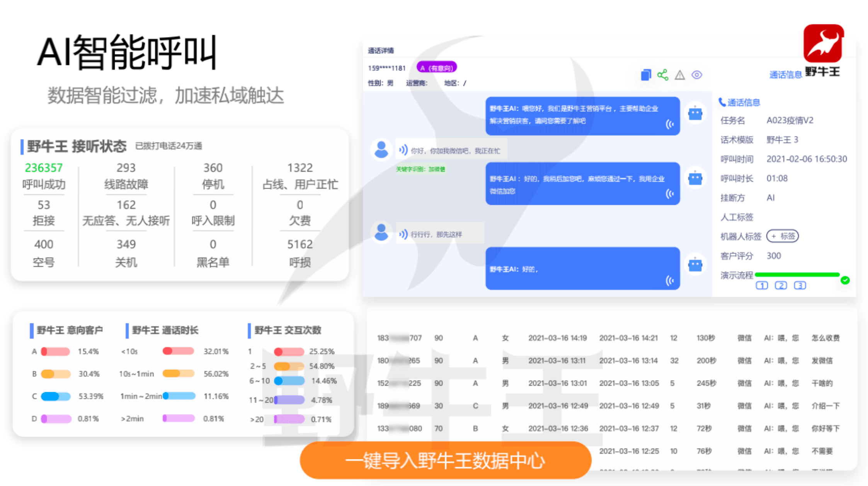Viewport: 868px width, 486px height.
Task: Click the 360 停机 value
Action: [213, 168]
